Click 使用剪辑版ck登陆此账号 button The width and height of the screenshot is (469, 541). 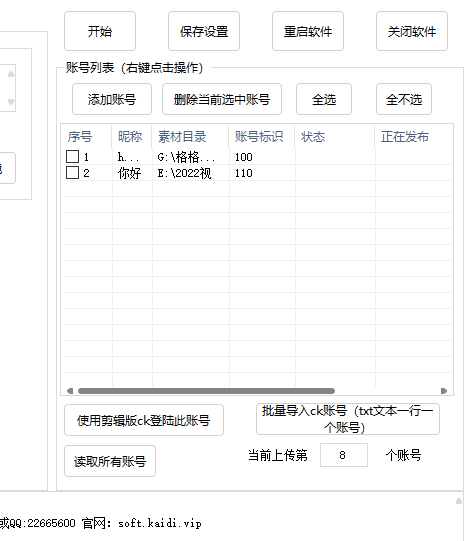pyautogui.click(x=144, y=420)
